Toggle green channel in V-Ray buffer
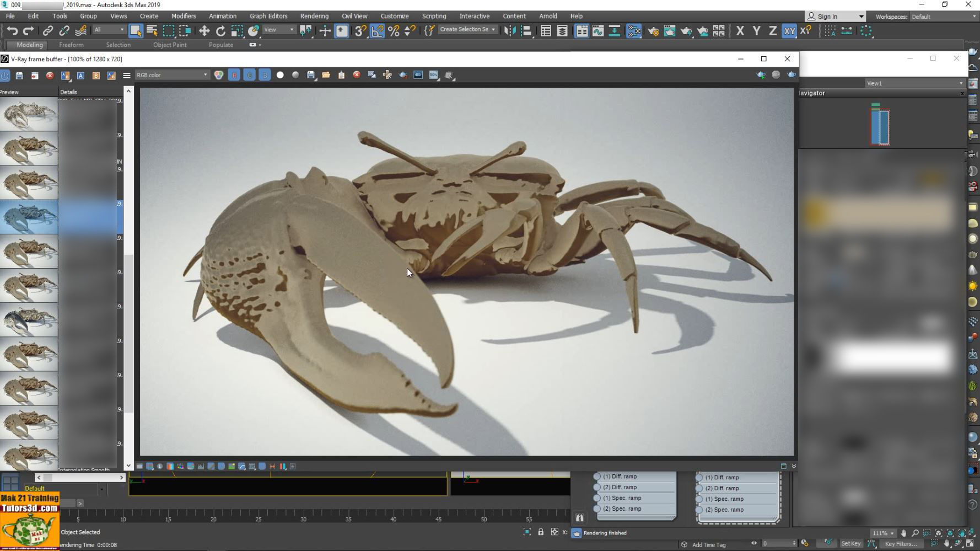Screen dimensions: 980x551 tap(249, 75)
